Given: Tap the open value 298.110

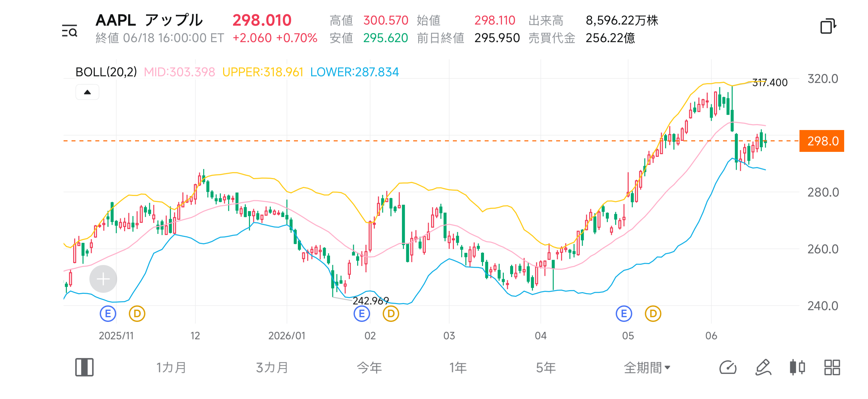Looking at the screenshot, I should coord(495,21).
